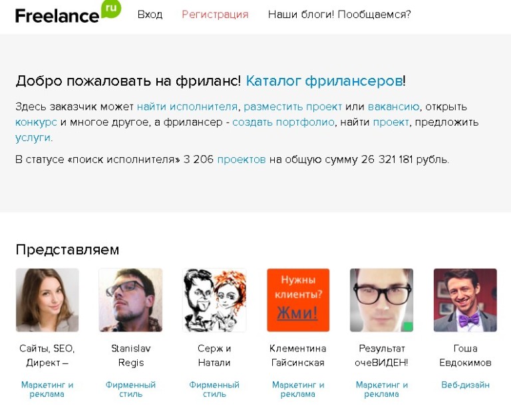Click Веб-дизайн category link

pyautogui.click(x=465, y=385)
